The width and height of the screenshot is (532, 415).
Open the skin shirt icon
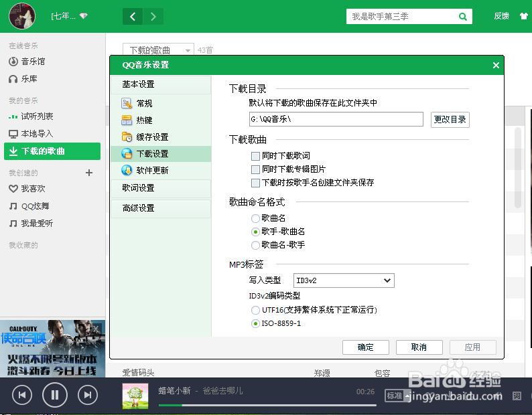(x=525, y=16)
